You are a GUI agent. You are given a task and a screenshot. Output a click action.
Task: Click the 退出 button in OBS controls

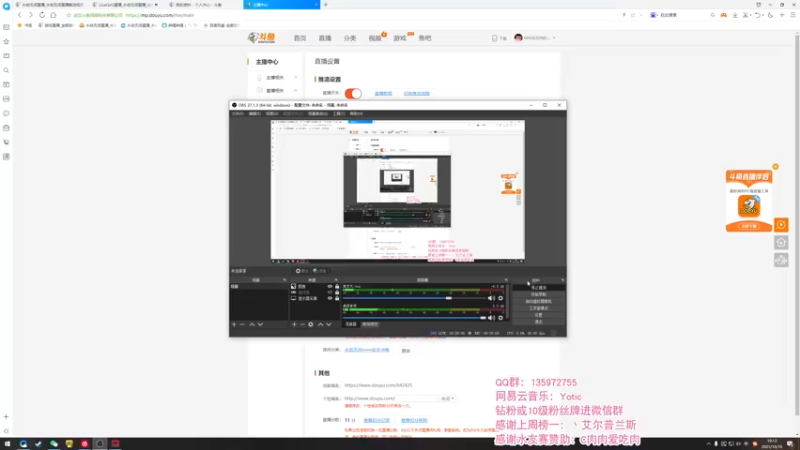tap(538, 322)
